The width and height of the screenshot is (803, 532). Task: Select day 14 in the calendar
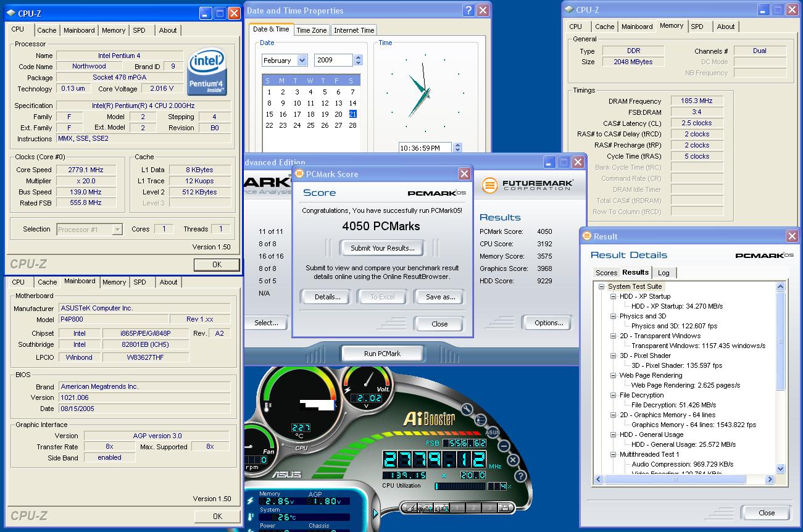click(352, 103)
